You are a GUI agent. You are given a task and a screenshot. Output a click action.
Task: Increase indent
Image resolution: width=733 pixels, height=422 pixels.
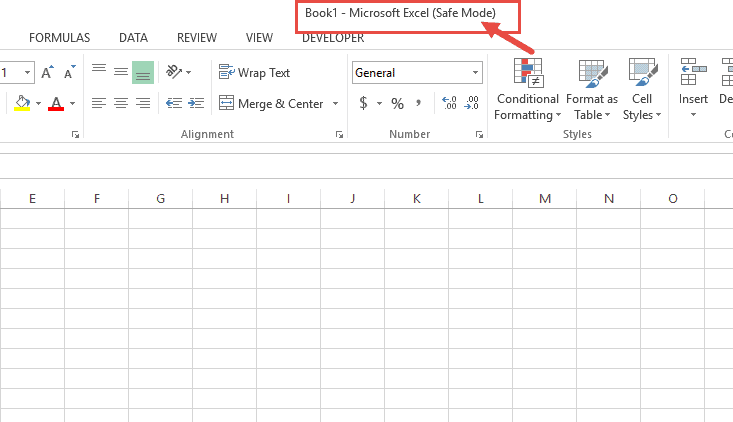point(196,103)
